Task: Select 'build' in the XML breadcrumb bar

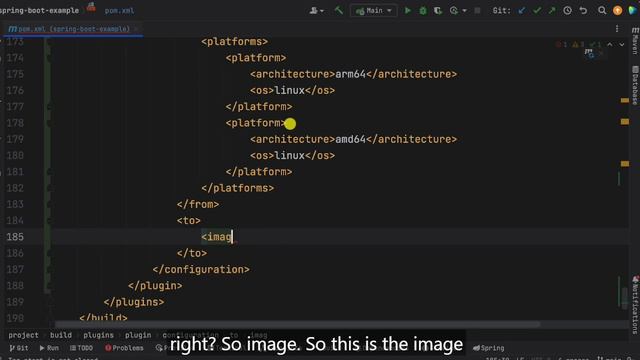Action: (x=61, y=335)
